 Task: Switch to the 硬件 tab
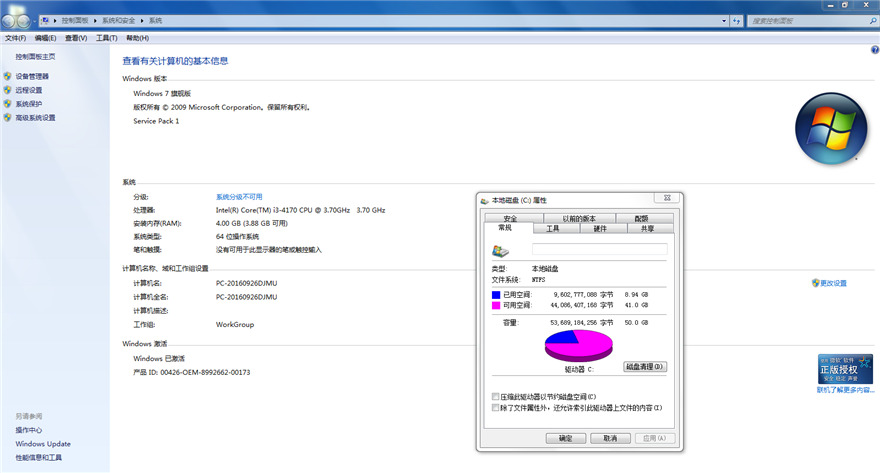pos(600,228)
